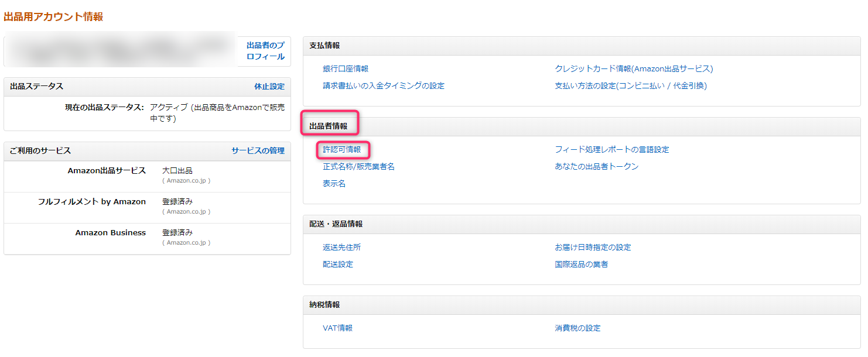
Task: Open 正式名称/販売業者名 link
Action: (358, 167)
